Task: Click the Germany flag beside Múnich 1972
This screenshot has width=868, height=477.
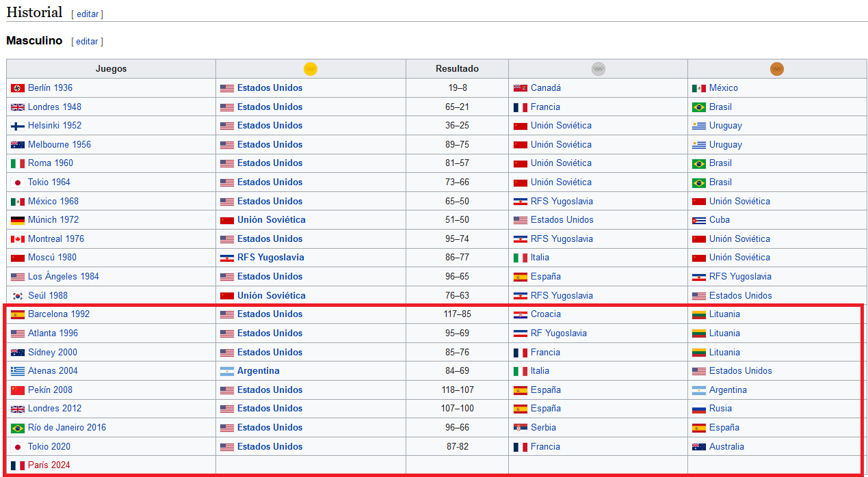Action: click(x=18, y=220)
